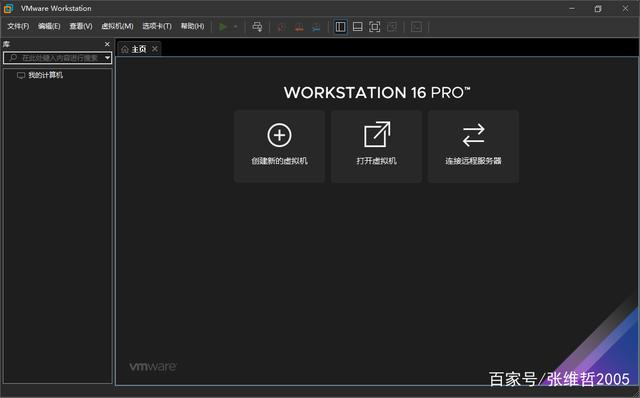This screenshot has height=398, width=640.
Task: Expand the library search dropdown arrow
Action: tap(107, 58)
